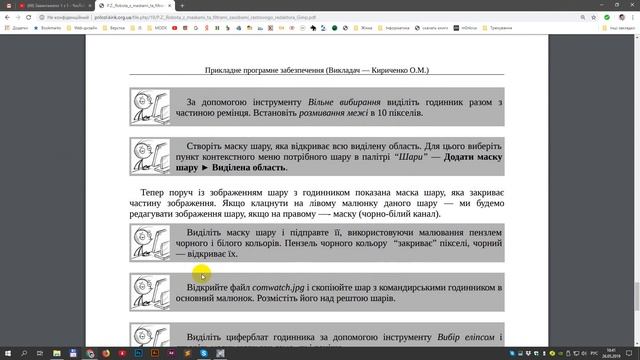640x360 pixels.
Task: Open the Додатки apps shortcut
Action: point(16,28)
